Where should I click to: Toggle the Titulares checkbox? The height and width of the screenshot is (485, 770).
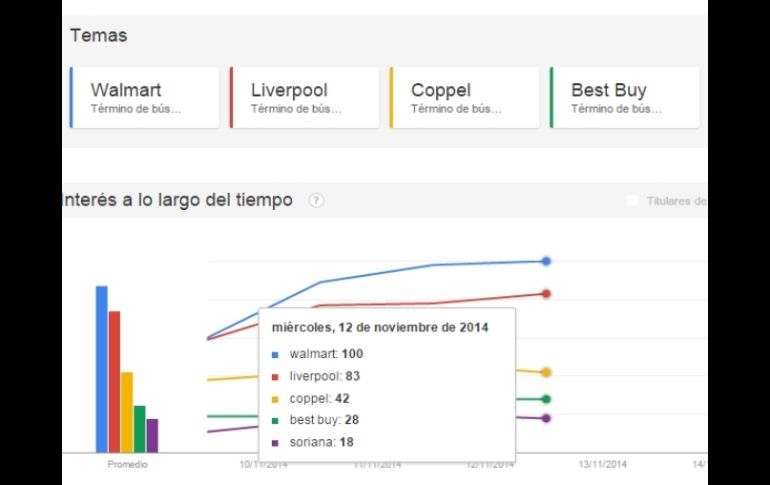[x=632, y=201]
